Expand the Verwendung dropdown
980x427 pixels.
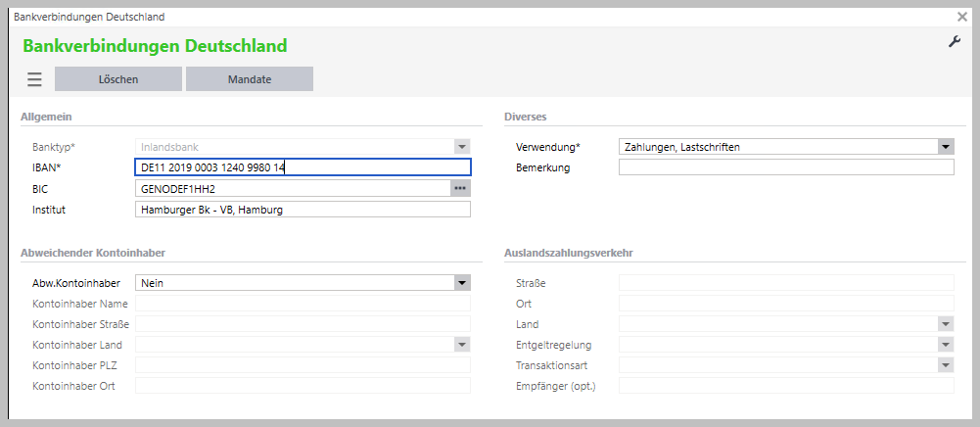(x=946, y=147)
